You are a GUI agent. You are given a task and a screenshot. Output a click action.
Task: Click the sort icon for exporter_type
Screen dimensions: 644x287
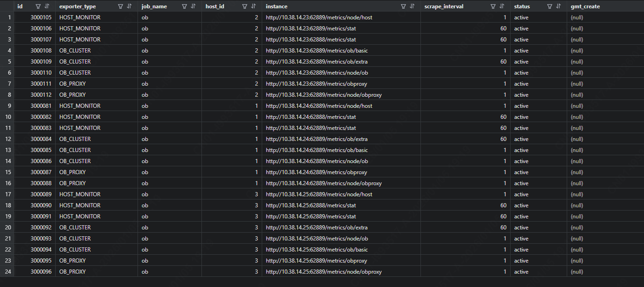[x=129, y=6]
